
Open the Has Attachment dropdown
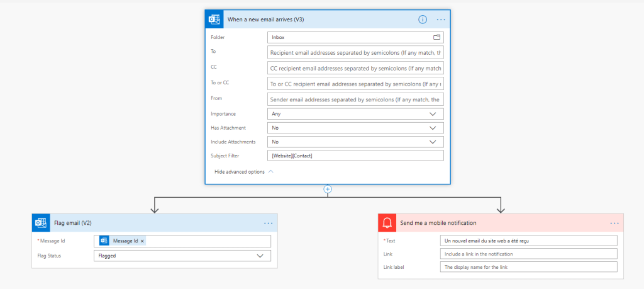[432, 128]
